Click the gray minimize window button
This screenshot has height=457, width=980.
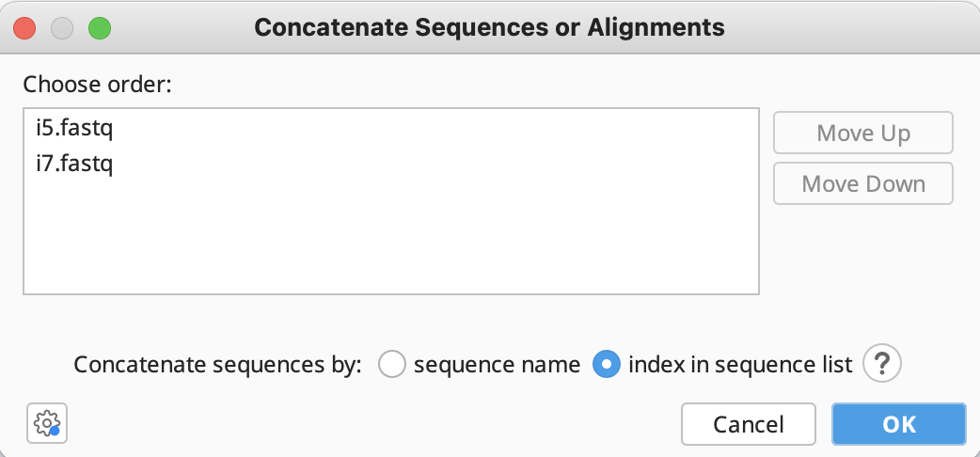click(x=62, y=28)
